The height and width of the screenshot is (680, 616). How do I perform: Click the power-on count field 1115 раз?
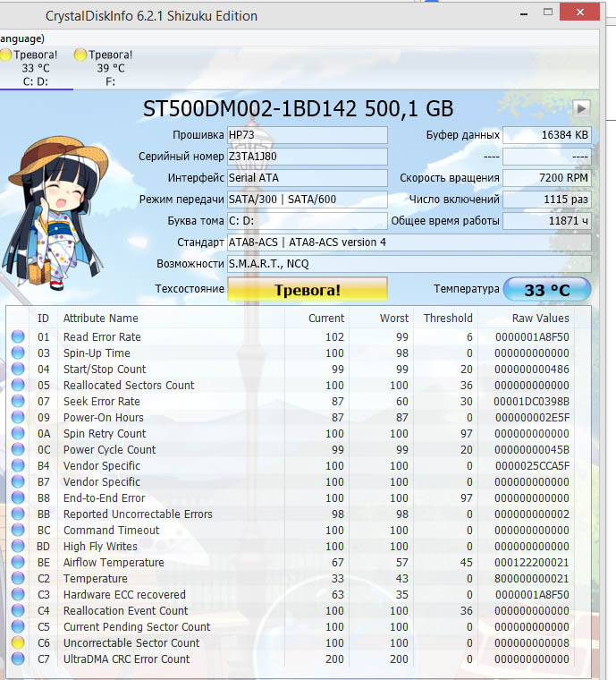click(546, 199)
